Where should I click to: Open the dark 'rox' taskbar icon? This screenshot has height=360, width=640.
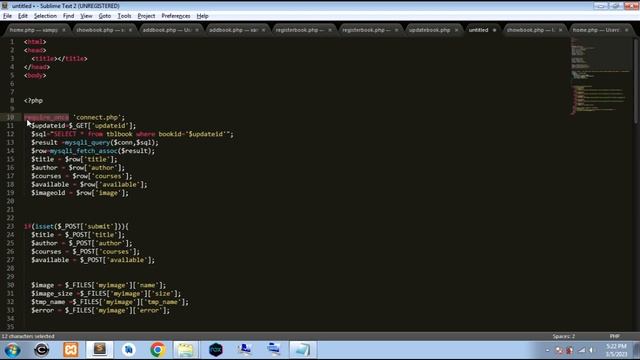pos(216,350)
